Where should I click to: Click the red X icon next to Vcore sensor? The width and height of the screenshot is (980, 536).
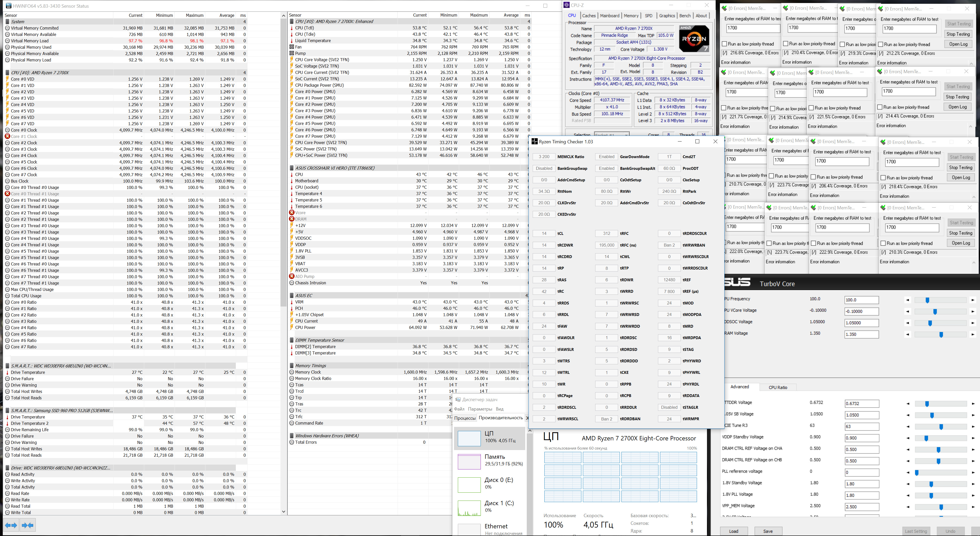pos(292,212)
